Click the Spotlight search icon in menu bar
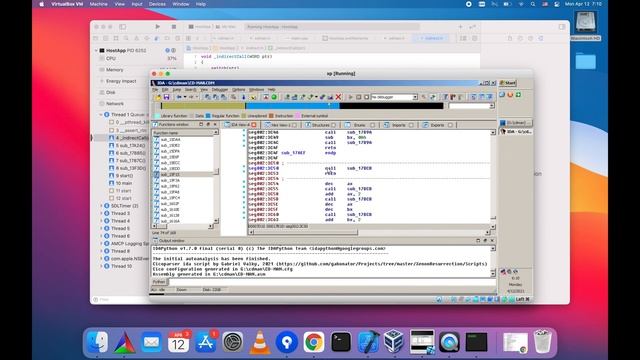The height and width of the screenshot is (360, 640). (533, 4)
